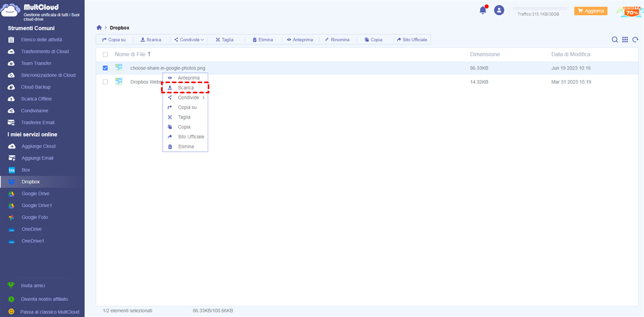This screenshot has height=317, width=644.
Task: Open Google Drive1 in sidebar
Action: pyautogui.click(x=37, y=205)
